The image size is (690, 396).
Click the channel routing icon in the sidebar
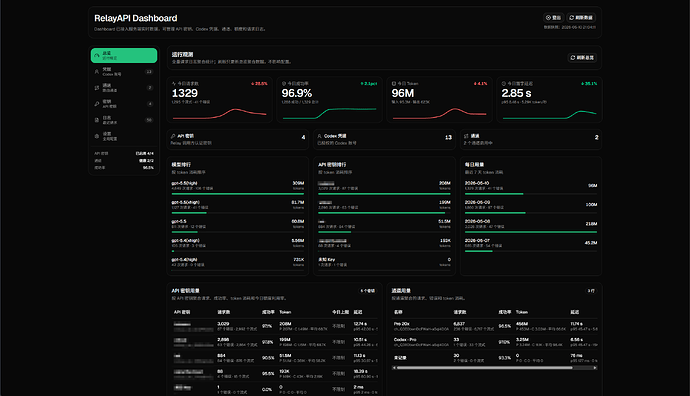pos(97,88)
